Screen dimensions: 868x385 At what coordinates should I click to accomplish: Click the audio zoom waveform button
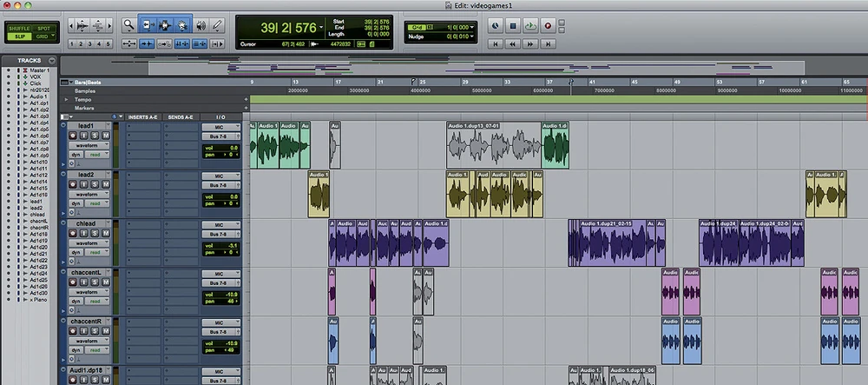pos(82,25)
